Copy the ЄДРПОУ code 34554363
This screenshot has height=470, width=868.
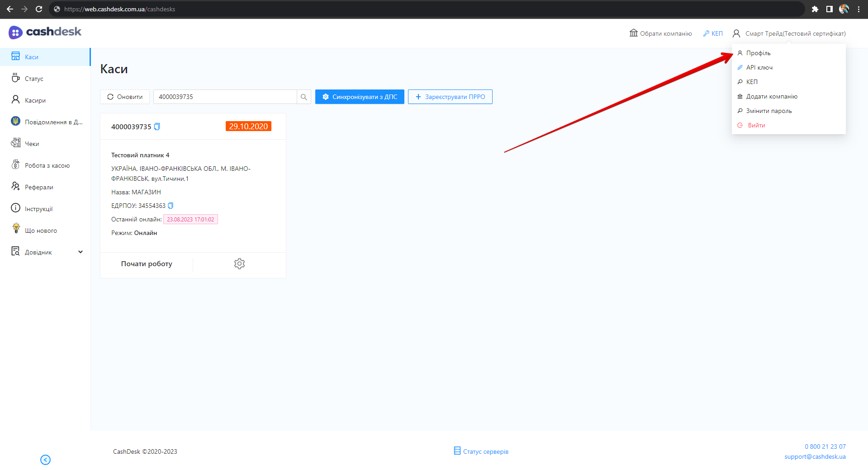[x=171, y=206]
